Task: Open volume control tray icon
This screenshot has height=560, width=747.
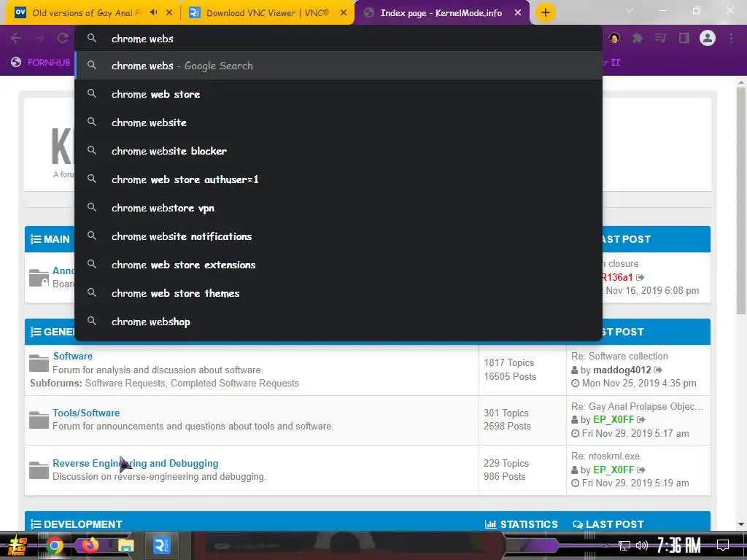Action: click(x=642, y=545)
